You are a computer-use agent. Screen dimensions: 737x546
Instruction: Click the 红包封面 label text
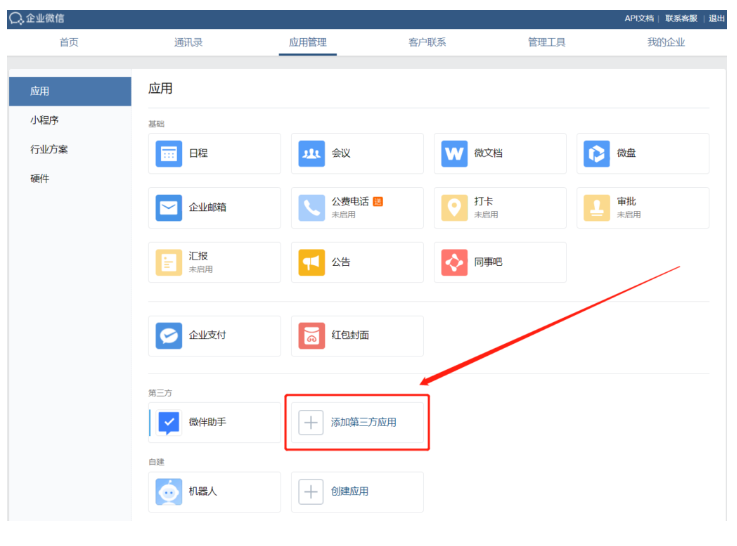[x=350, y=335]
